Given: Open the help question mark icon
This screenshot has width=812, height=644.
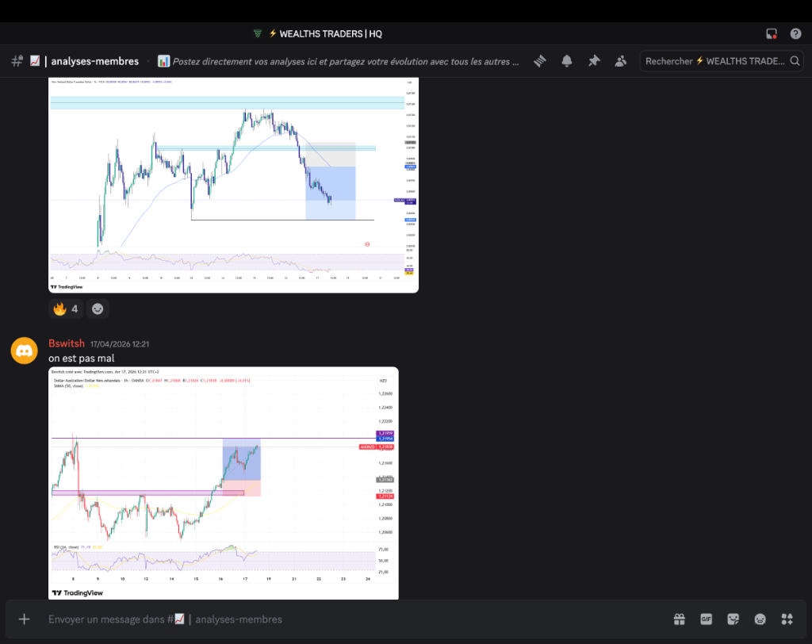Looking at the screenshot, I should coord(796,33).
